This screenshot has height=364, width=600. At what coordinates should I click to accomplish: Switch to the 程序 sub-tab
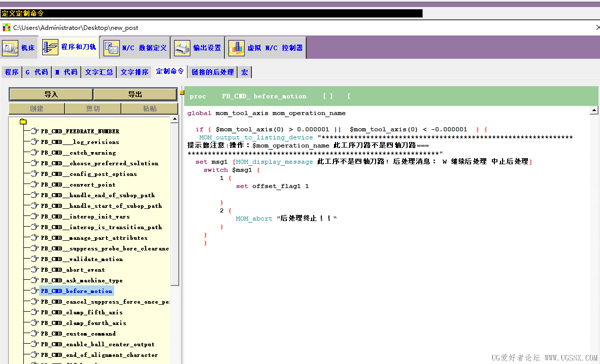pyautogui.click(x=12, y=72)
